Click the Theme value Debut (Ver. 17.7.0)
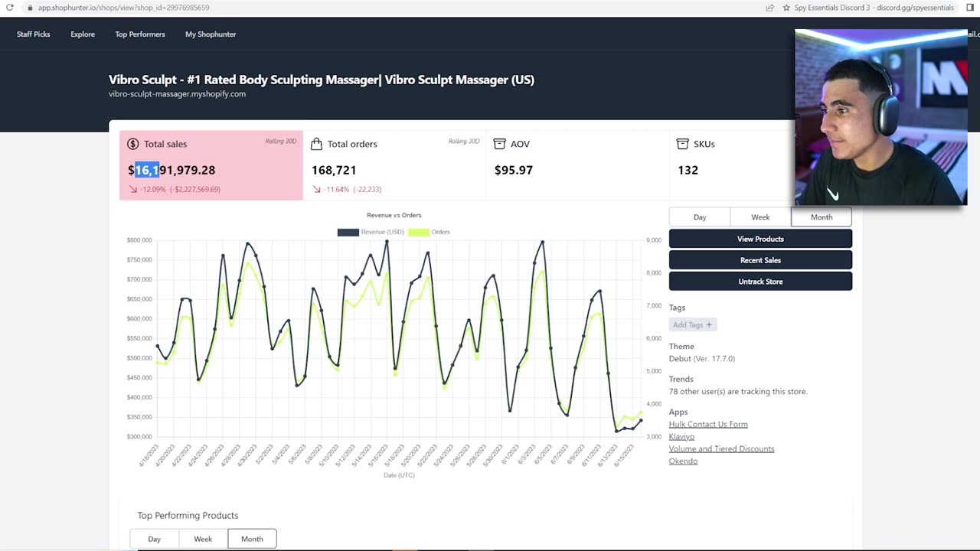 pos(702,358)
